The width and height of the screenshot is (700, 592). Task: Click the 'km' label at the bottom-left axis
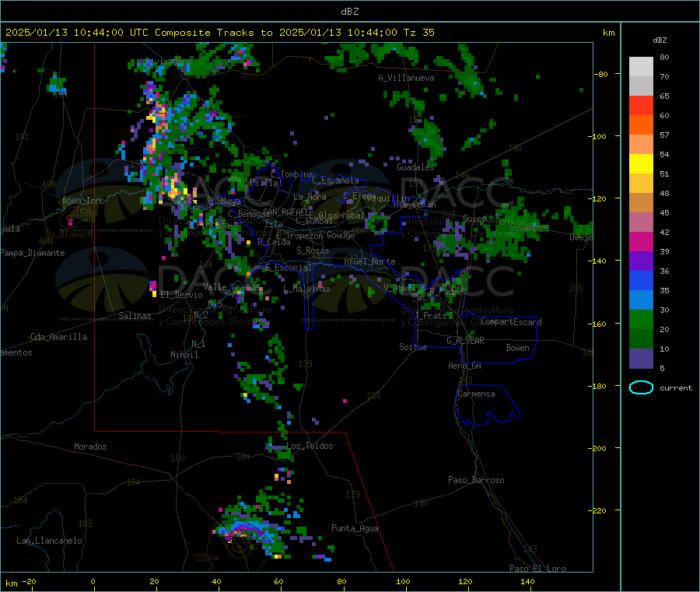(11, 583)
